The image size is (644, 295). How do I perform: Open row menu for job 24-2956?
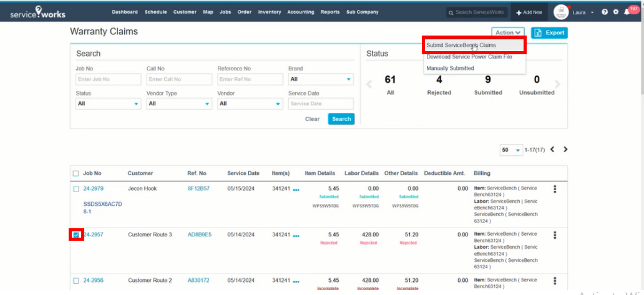(555, 281)
